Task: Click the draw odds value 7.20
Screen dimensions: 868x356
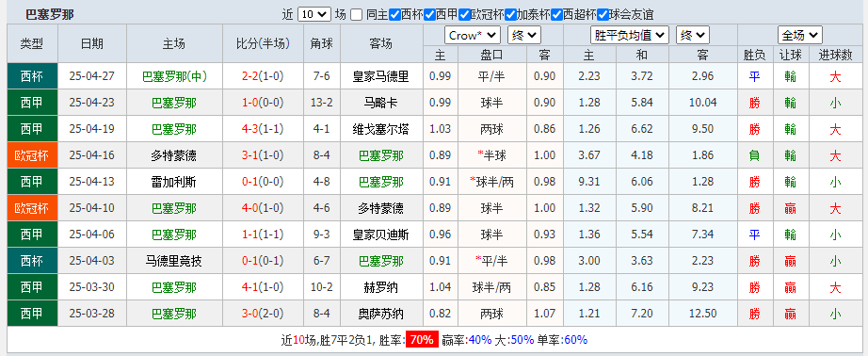Action: pyautogui.click(x=642, y=314)
